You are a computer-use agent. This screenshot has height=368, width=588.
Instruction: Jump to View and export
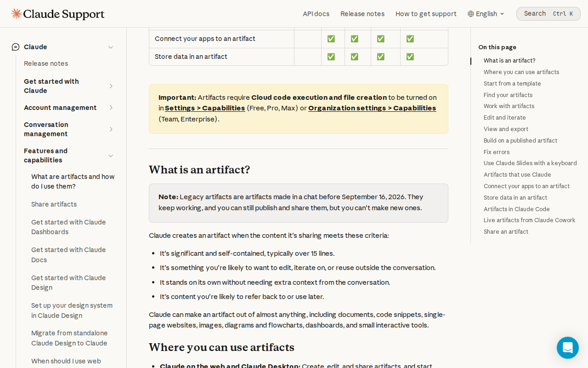506,129
